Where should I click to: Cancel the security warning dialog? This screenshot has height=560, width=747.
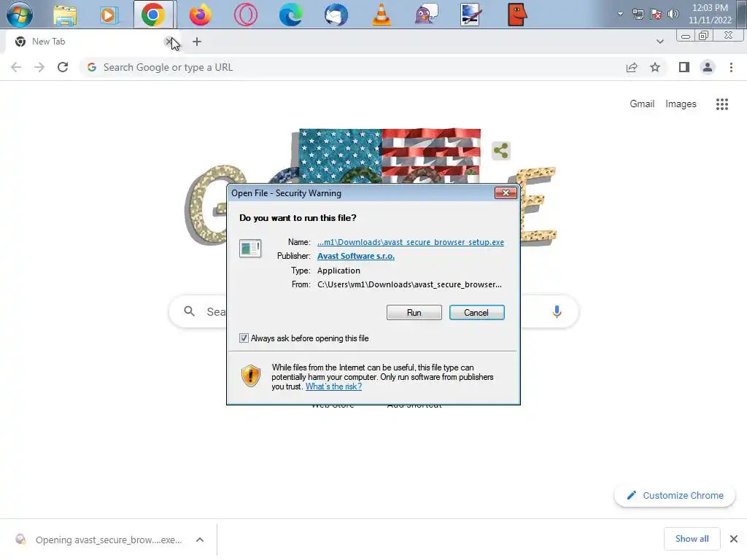pyautogui.click(x=476, y=312)
